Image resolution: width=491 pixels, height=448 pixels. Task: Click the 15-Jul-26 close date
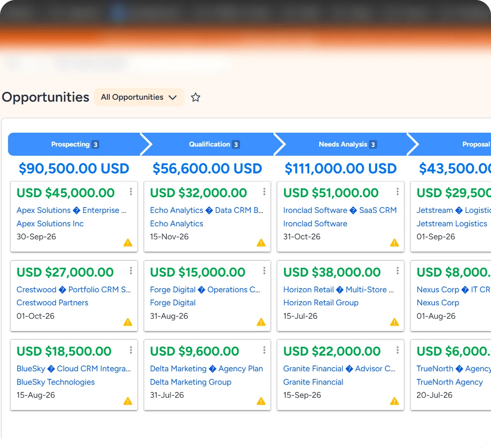(x=300, y=316)
